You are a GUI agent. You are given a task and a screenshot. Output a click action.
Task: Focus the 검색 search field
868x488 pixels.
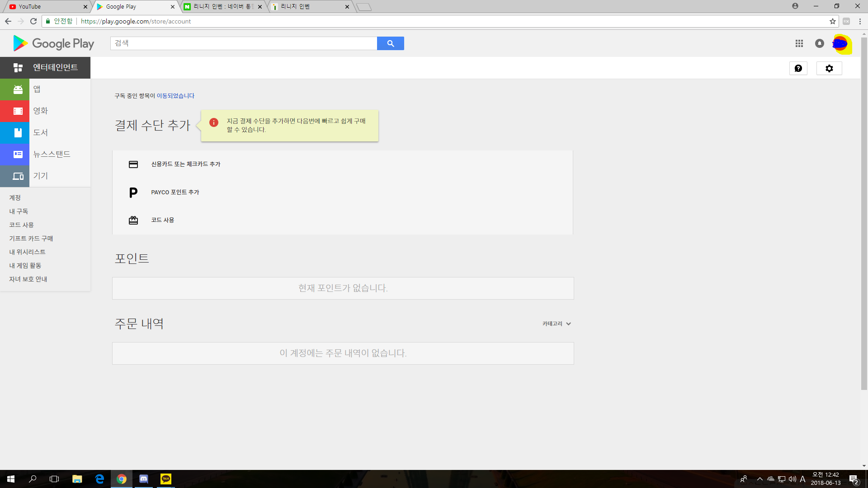(244, 43)
